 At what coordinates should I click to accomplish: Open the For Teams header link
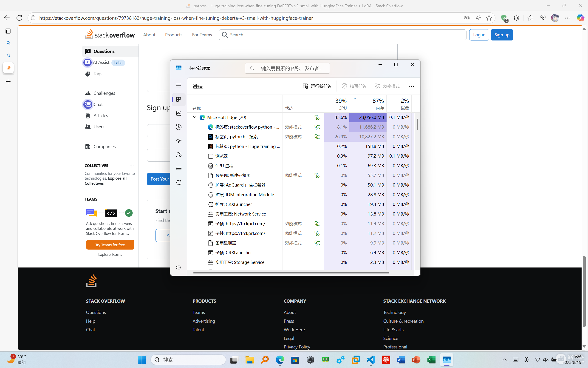pyautogui.click(x=202, y=34)
